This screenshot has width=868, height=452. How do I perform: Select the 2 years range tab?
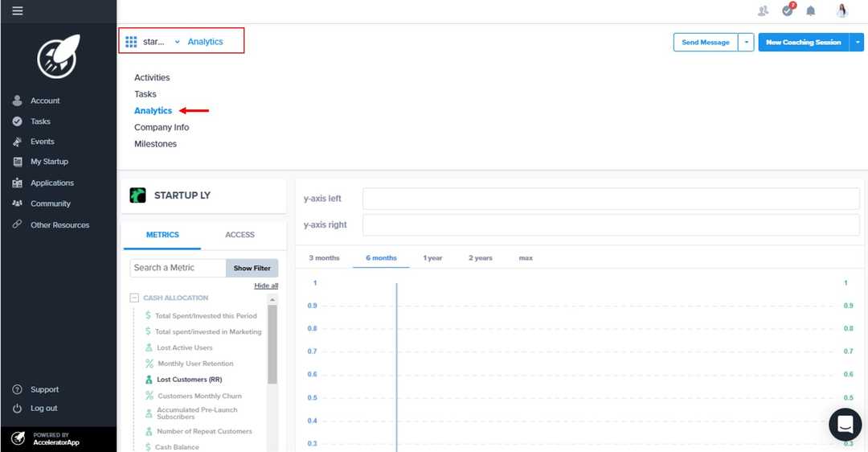[x=481, y=258]
